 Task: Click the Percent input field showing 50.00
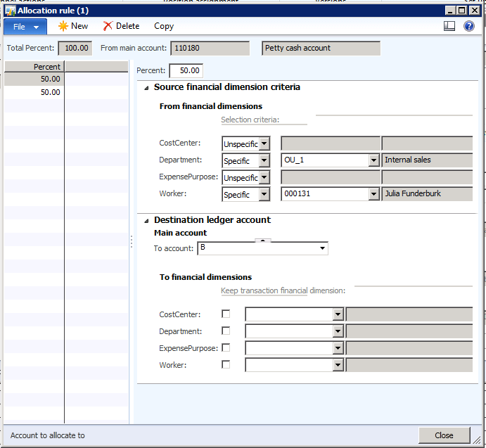[186, 71]
